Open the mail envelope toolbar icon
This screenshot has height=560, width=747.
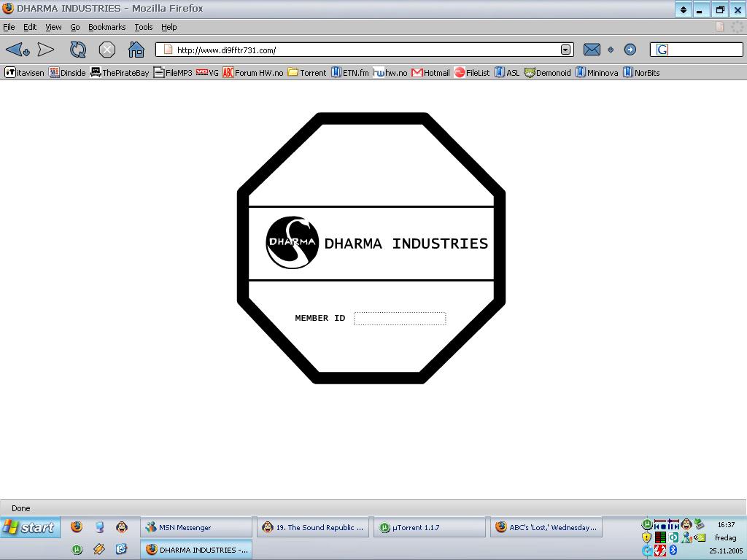point(592,50)
